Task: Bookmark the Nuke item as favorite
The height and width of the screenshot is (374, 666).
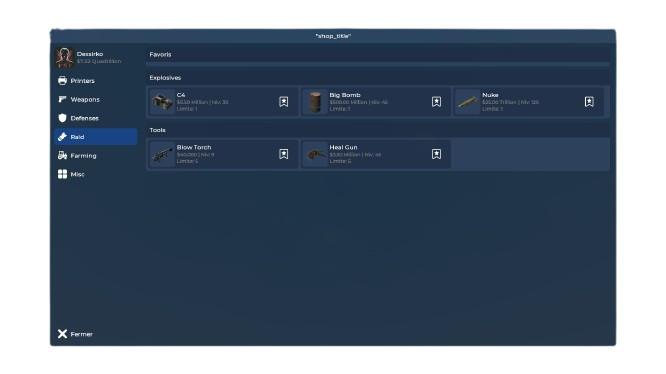Action: coord(589,101)
